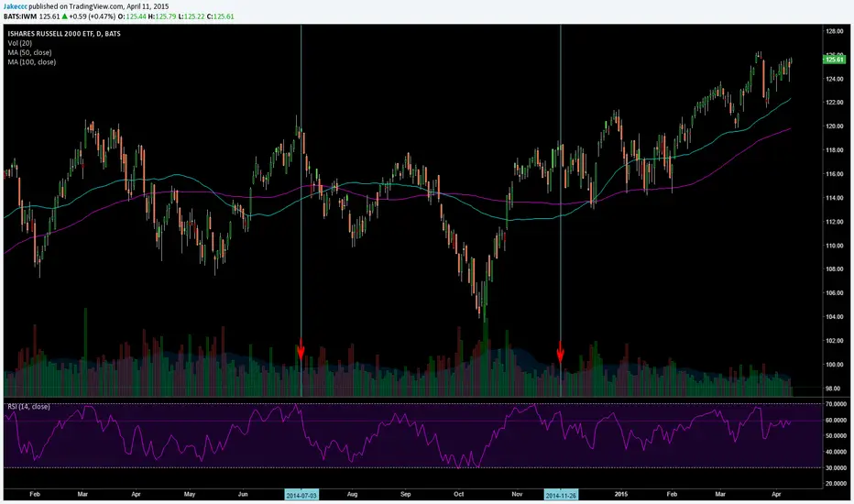This screenshot has height=504, width=854.
Task: Click the 114.00 price axis label
Action: point(835,198)
